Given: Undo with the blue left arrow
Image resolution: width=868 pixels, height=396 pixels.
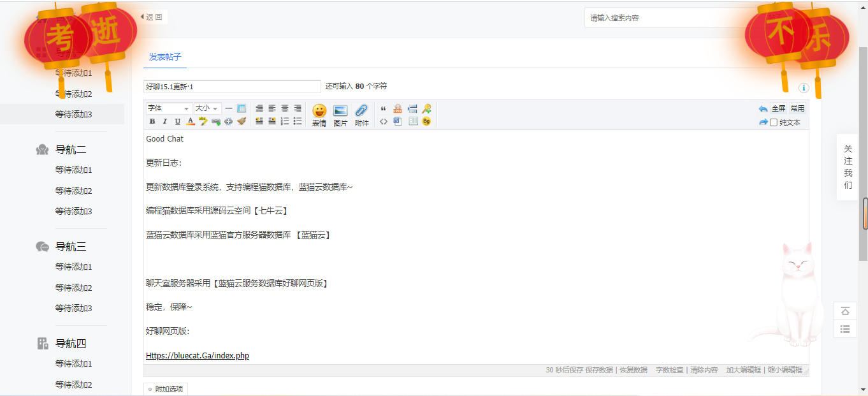Looking at the screenshot, I should 763,109.
